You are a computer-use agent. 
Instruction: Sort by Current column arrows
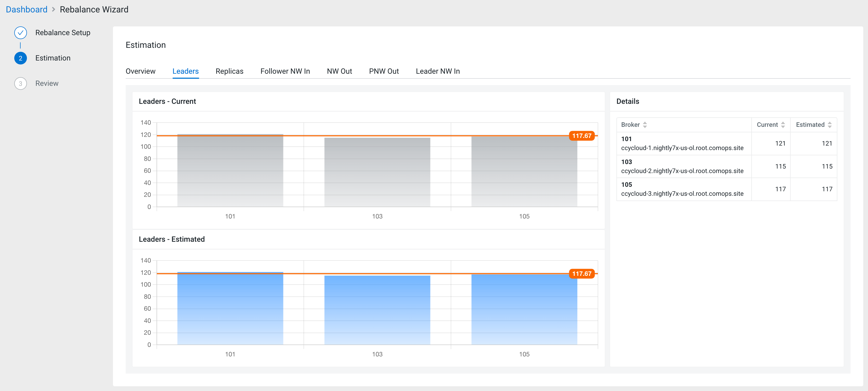(783, 125)
